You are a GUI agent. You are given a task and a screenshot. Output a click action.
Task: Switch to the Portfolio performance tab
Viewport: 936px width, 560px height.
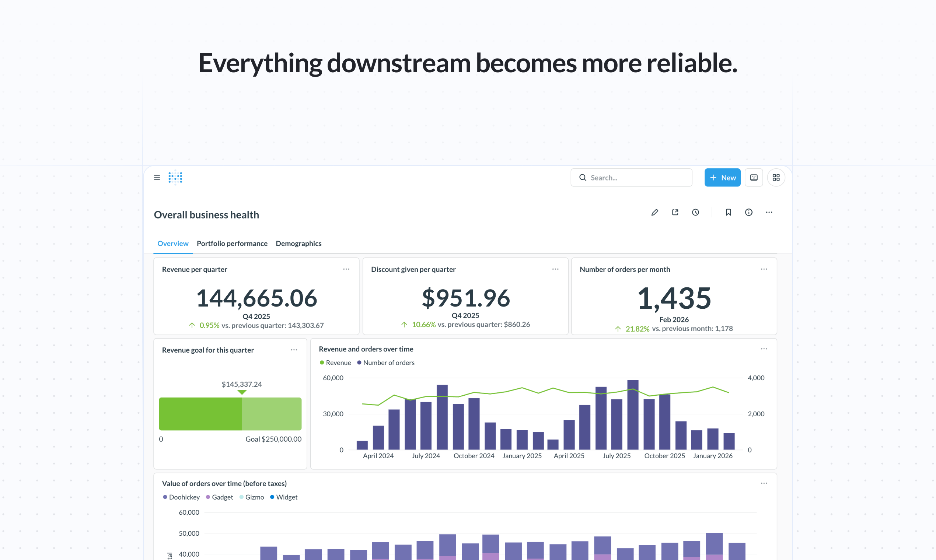(x=232, y=244)
